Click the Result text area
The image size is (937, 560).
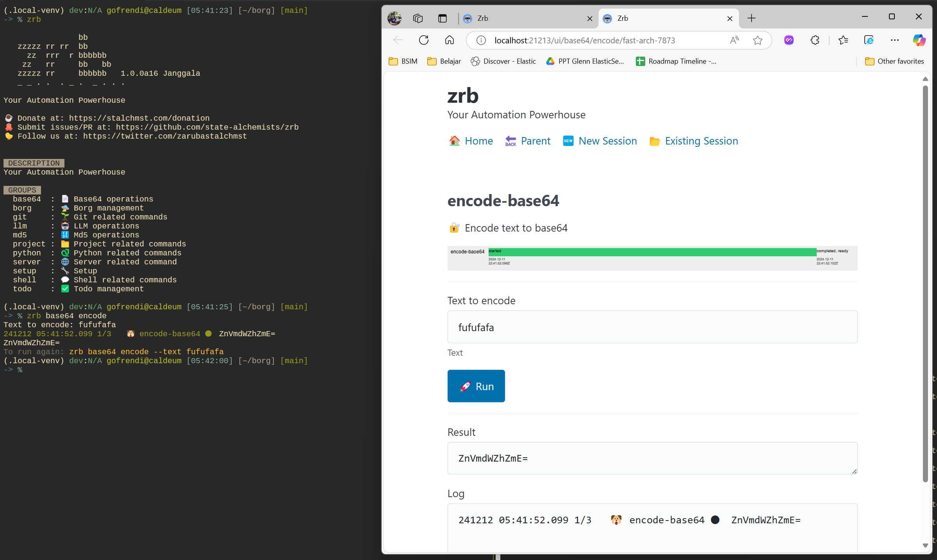[652, 458]
